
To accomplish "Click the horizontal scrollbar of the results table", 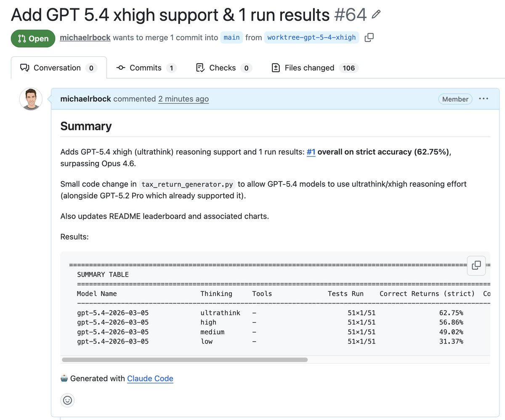I will click(185, 359).
